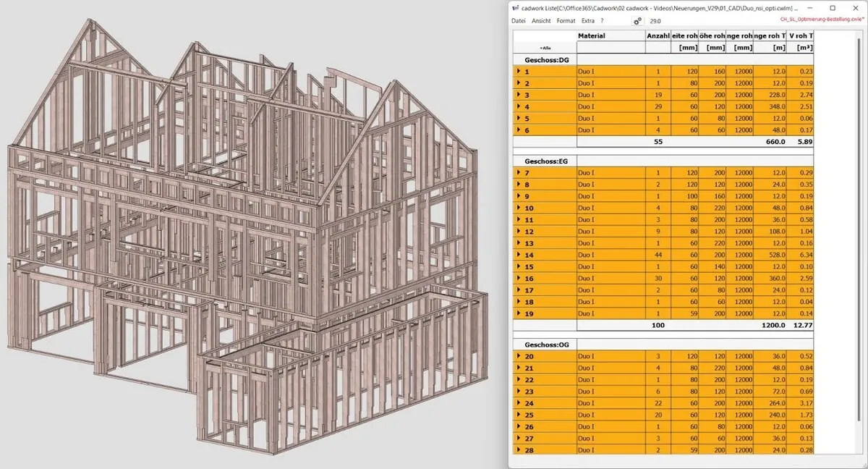The height and width of the screenshot is (469, 868).
Task: Expand row 27 arrow
Action: 519,438
